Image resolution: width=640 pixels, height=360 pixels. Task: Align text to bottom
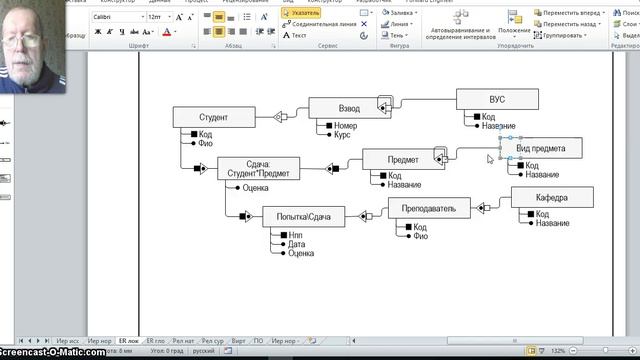click(231, 17)
